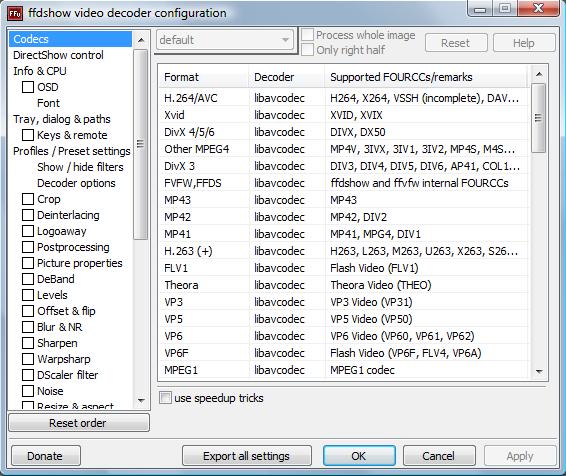
Task: Click the left list scrollbar thumb
Action: pyautogui.click(x=140, y=144)
